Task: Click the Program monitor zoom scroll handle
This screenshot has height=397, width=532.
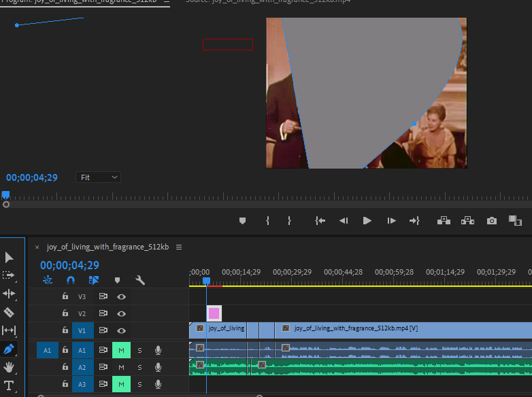Action: point(6,205)
